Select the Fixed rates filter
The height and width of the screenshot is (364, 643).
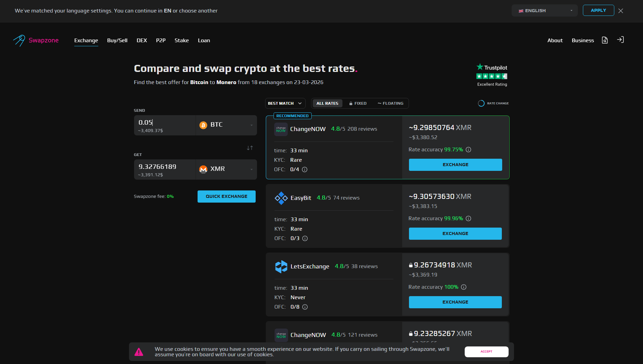[358, 103]
